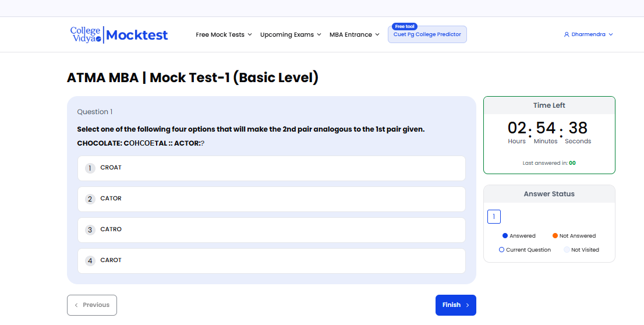Viewport: 644px width, 325px height.
Task: Click the Free tool badge
Action: pos(404,26)
